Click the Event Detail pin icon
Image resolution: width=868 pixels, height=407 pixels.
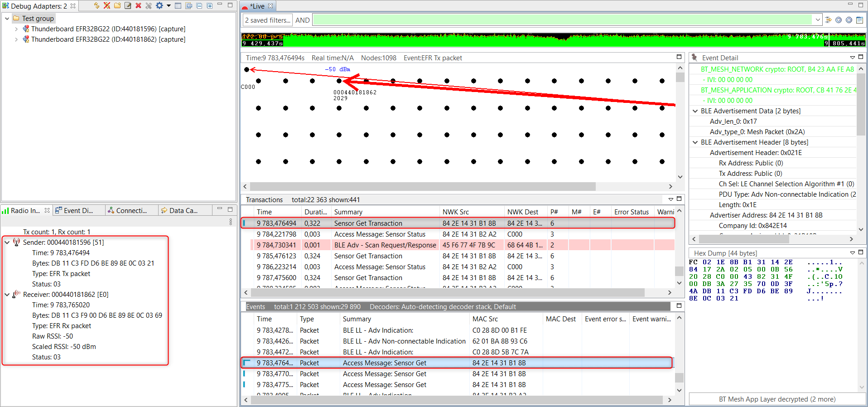694,58
